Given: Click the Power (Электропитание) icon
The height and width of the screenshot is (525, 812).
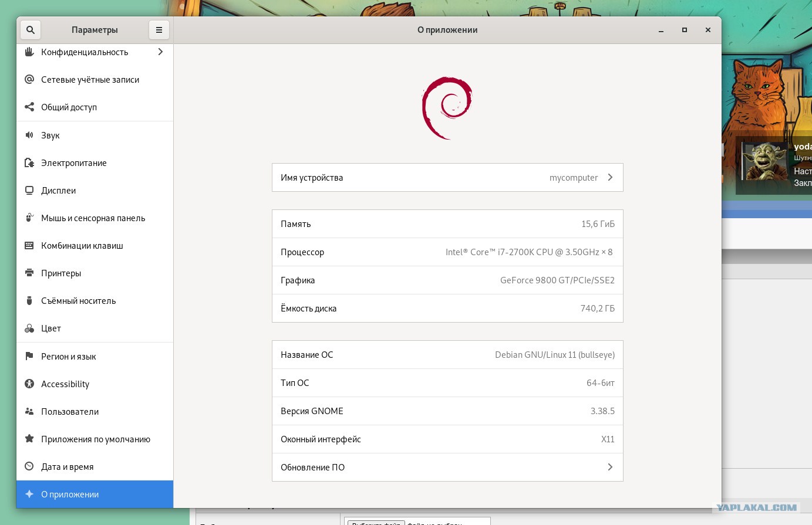Looking at the screenshot, I should tap(29, 163).
